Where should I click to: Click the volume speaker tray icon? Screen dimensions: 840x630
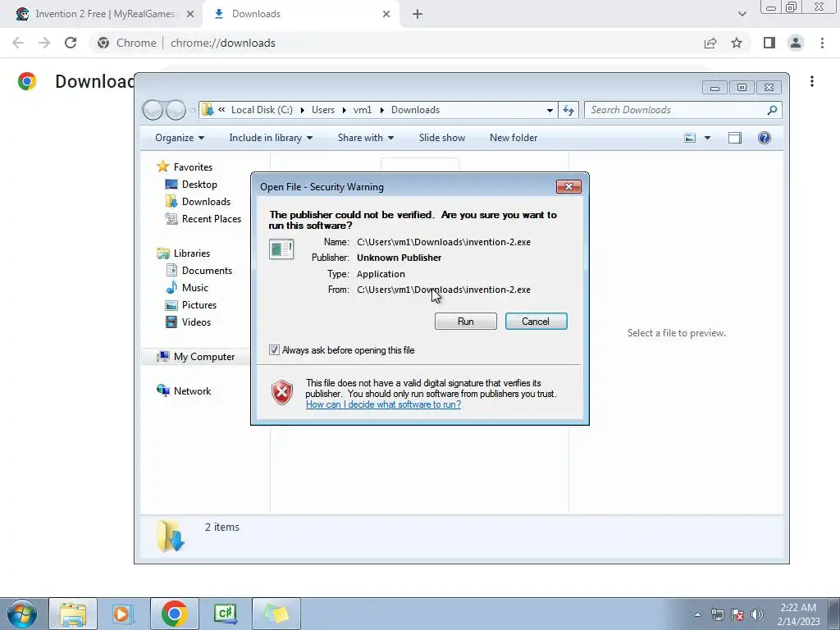tap(757, 614)
